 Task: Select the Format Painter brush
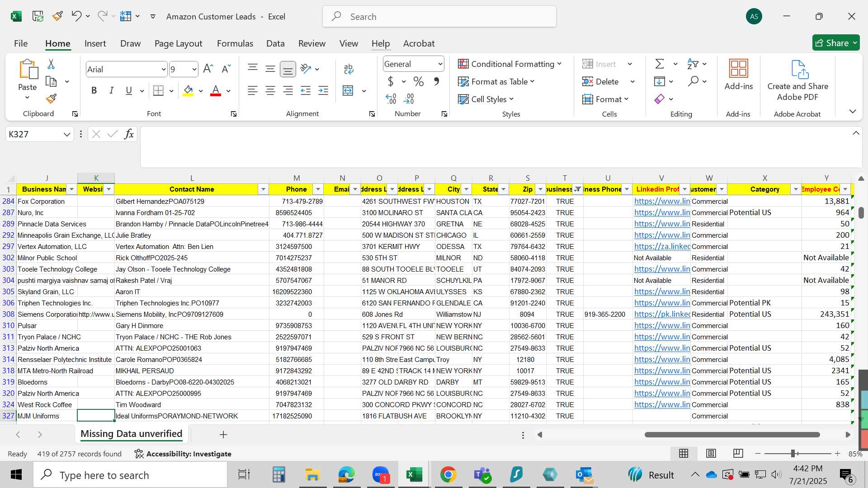(51, 99)
